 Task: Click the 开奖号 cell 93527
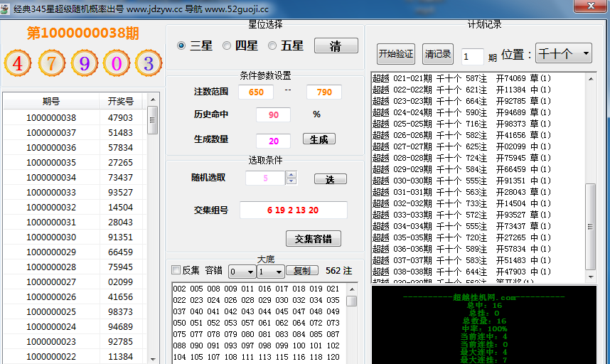(121, 193)
